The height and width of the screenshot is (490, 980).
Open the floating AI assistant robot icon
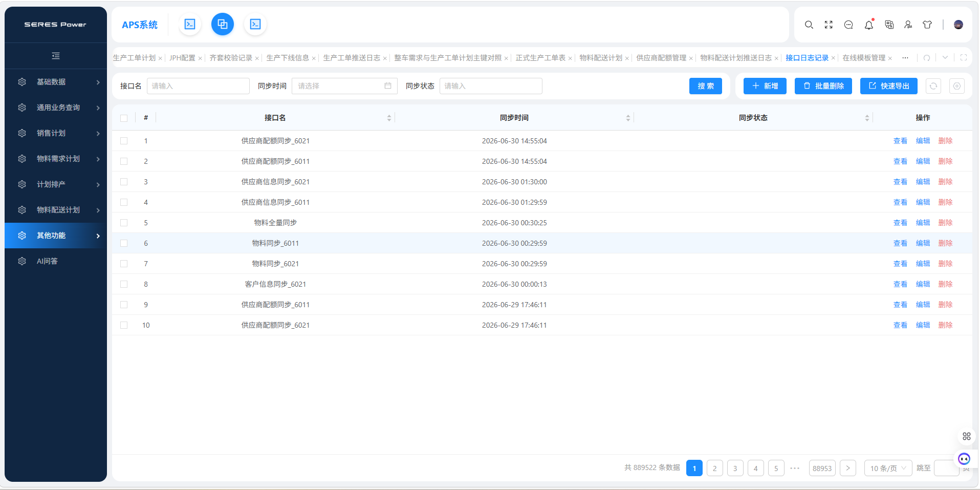(x=965, y=459)
